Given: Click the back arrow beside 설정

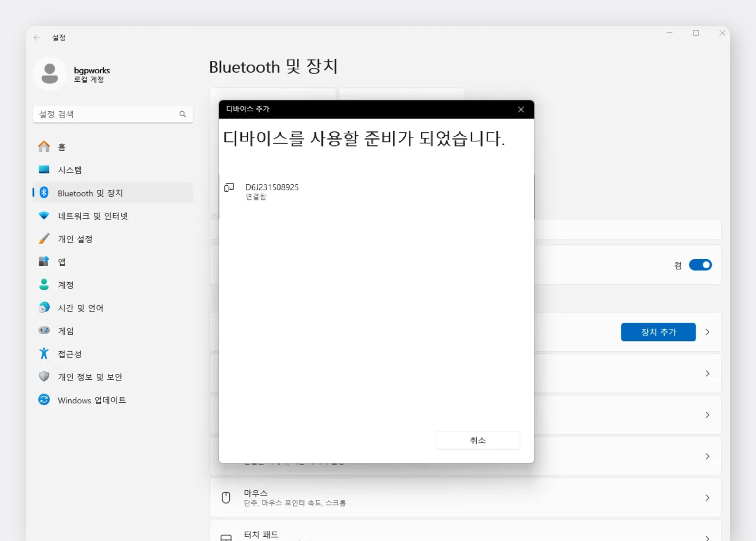Looking at the screenshot, I should pyautogui.click(x=37, y=37).
